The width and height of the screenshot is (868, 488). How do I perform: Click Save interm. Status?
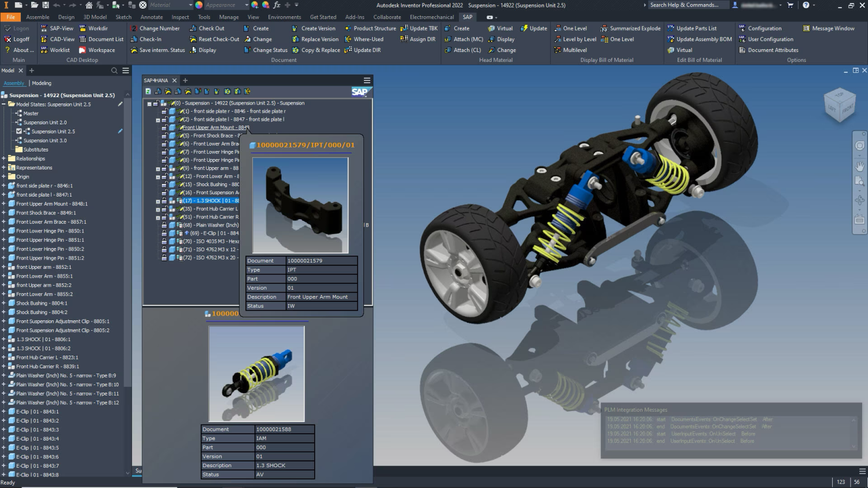click(x=157, y=50)
